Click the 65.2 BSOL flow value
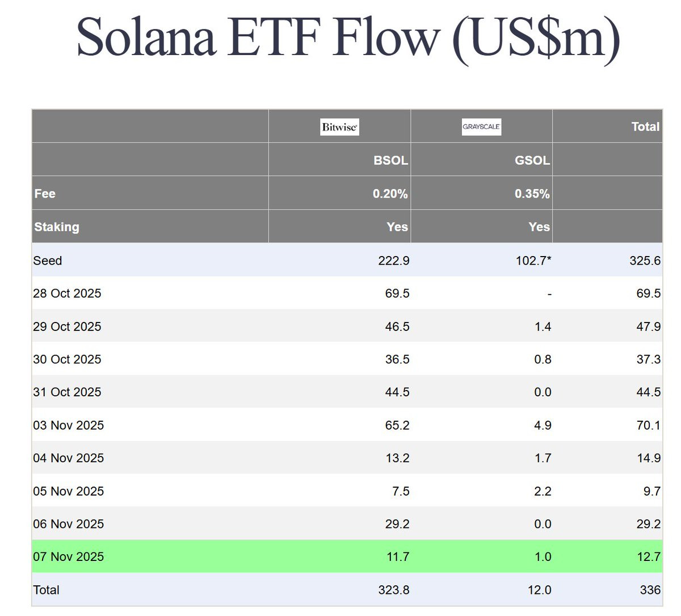Screen dimensions: 681x616 pyautogui.click(x=397, y=425)
